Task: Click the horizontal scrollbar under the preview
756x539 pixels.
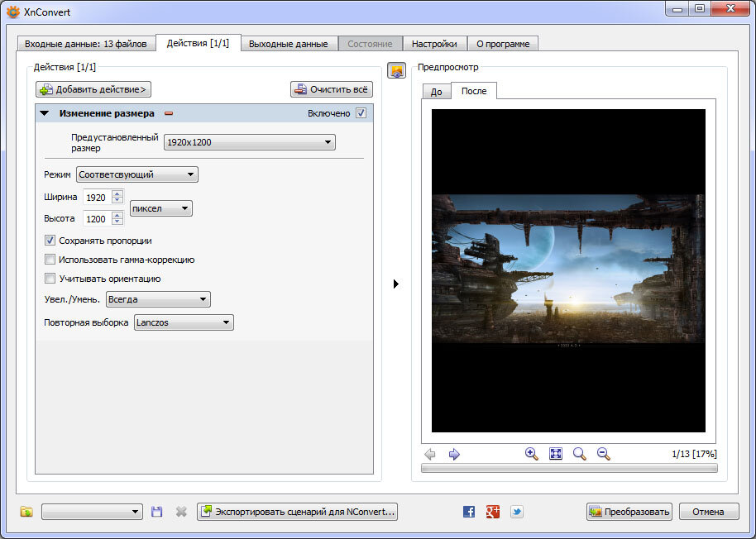Action: click(569, 468)
